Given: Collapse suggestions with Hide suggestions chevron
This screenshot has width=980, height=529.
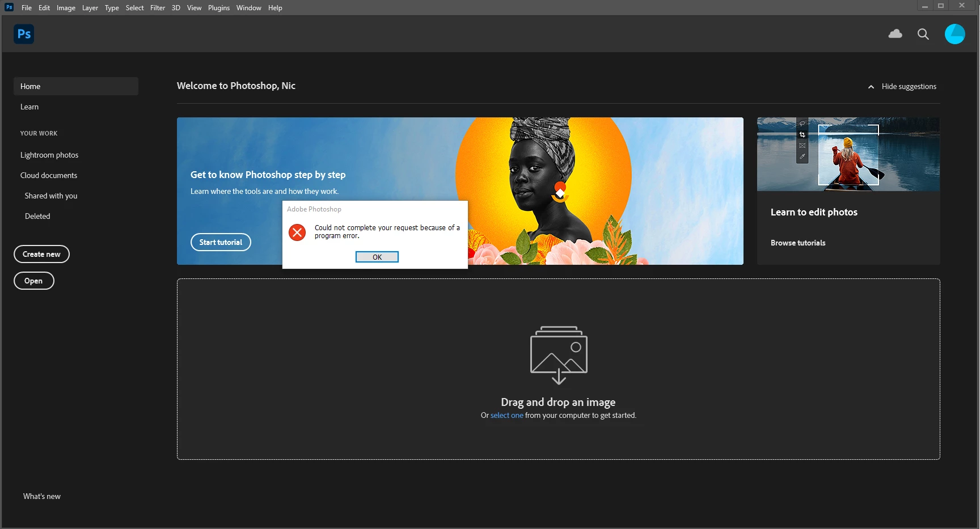Looking at the screenshot, I should coord(871,87).
